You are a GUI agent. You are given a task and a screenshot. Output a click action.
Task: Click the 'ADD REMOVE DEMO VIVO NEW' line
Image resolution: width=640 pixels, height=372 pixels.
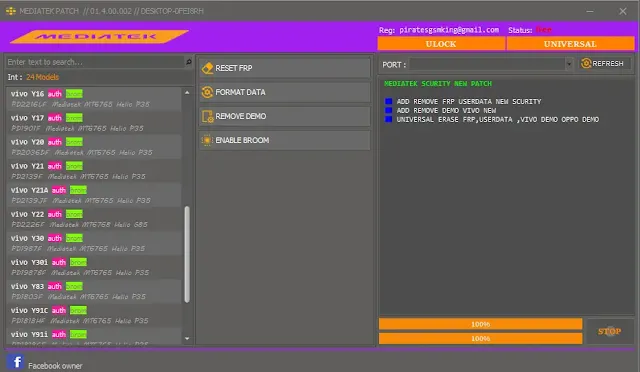(x=446, y=110)
